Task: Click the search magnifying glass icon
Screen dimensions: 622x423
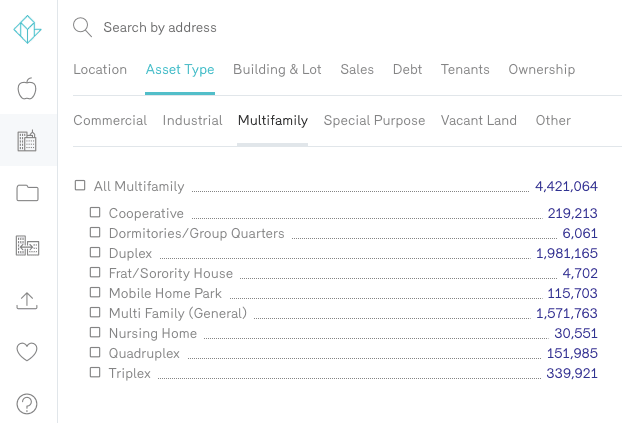Action: (x=83, y=27)
